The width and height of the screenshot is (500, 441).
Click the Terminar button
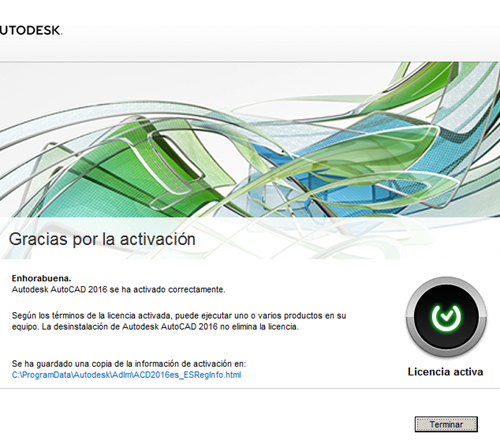tap(446, 424)
